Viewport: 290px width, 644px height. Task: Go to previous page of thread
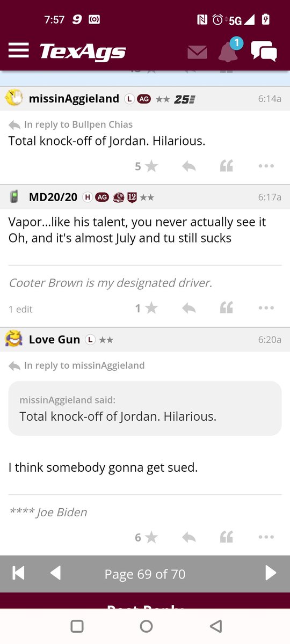(55, 574)
